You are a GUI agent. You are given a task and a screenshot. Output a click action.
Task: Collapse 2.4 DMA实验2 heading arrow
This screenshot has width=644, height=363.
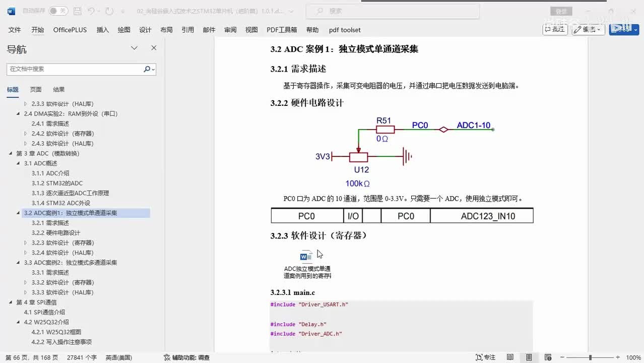pyautogui.click(x=18, y=114)
